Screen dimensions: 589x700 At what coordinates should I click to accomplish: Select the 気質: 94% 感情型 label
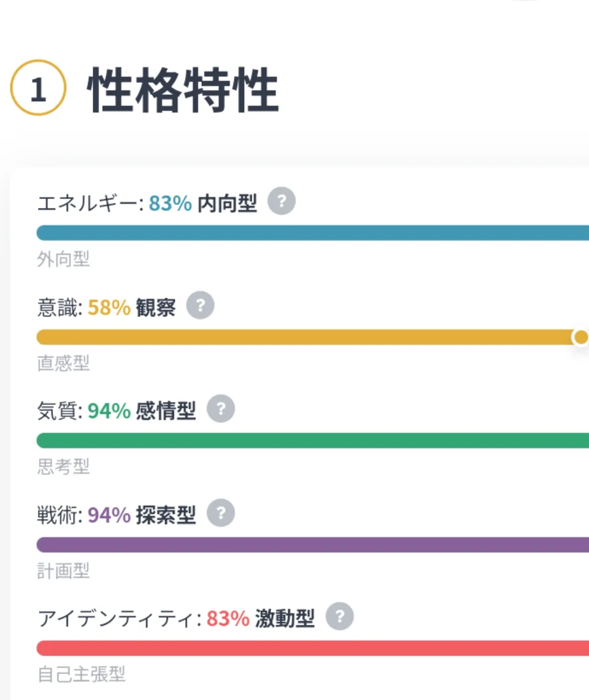tap(116, 411)
